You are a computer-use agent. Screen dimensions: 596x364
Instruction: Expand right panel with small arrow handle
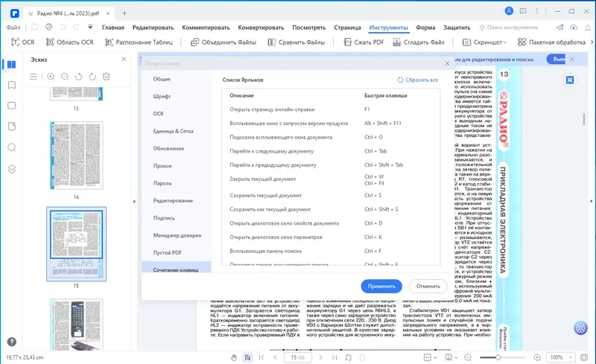pos(591,201)
